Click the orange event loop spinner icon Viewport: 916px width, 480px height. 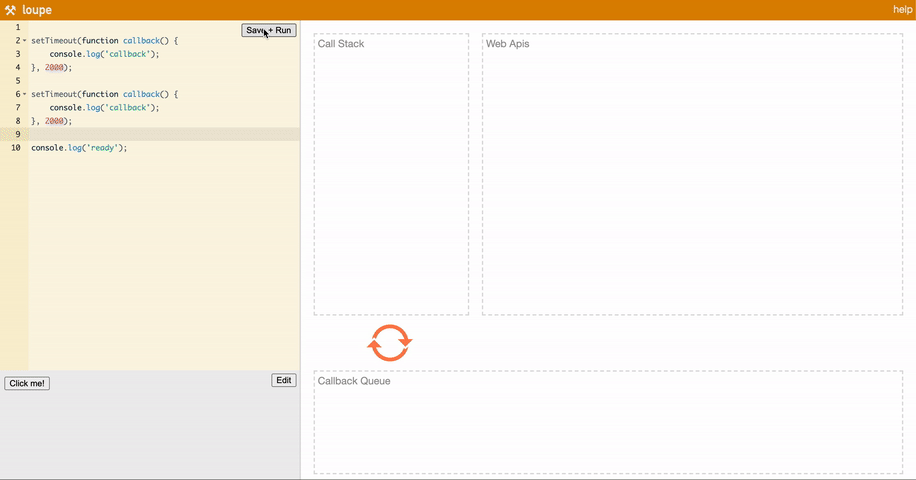tap(390, 343)
